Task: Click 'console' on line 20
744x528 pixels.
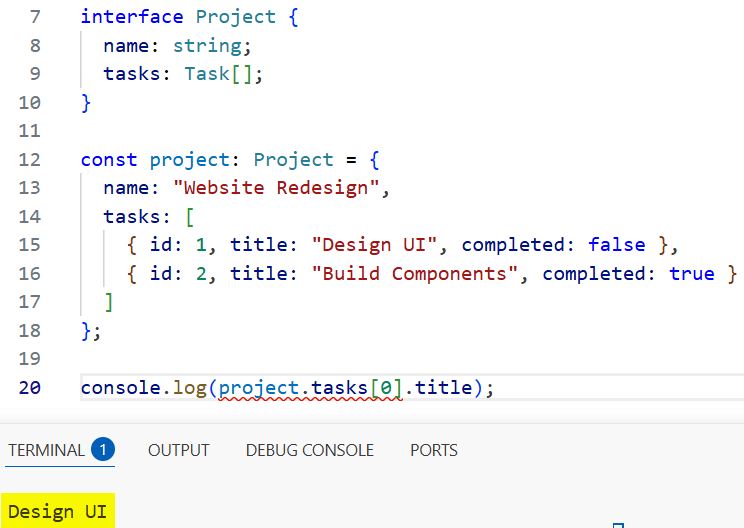Action: point(121,388)
